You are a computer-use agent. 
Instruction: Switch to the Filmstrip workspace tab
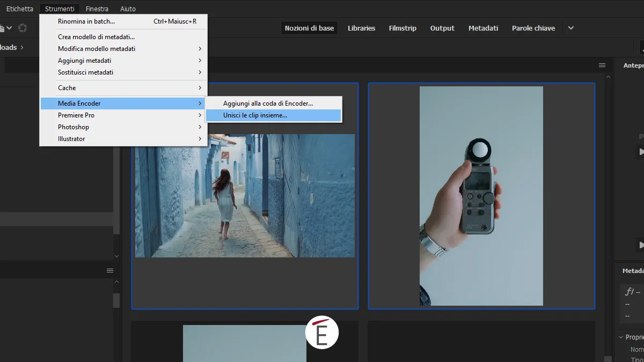click(x=402, y=28)
